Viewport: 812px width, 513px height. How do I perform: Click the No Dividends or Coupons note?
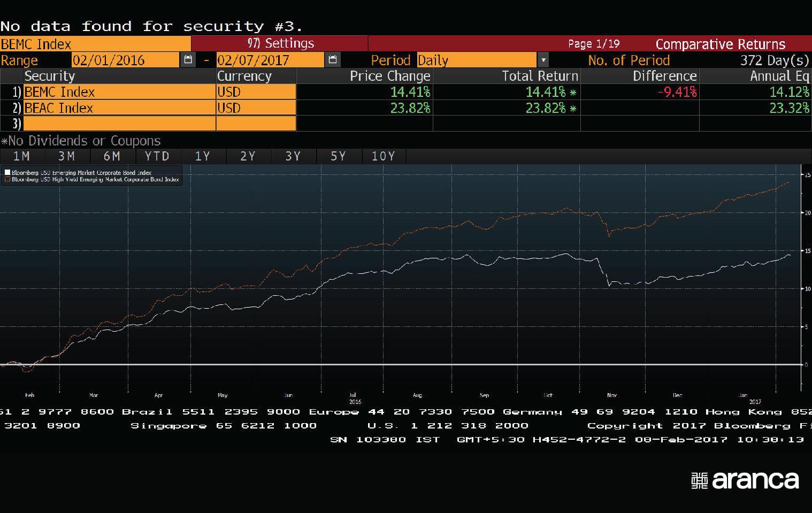[x=81, y=141]
